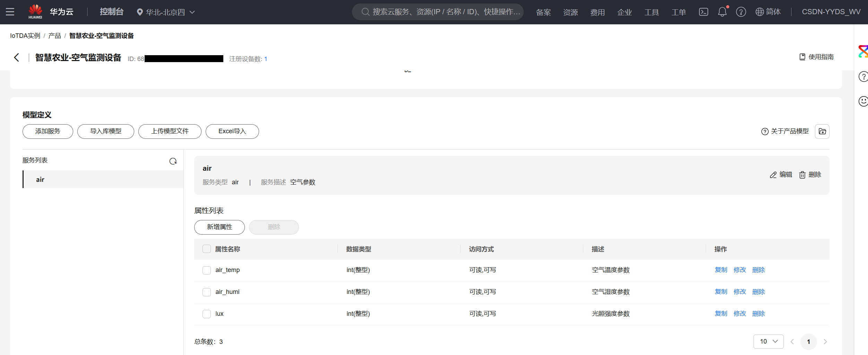Click 空气温度参数 description cell
The height and width of the screenshot is (355, 868).
tap(611, 270)
